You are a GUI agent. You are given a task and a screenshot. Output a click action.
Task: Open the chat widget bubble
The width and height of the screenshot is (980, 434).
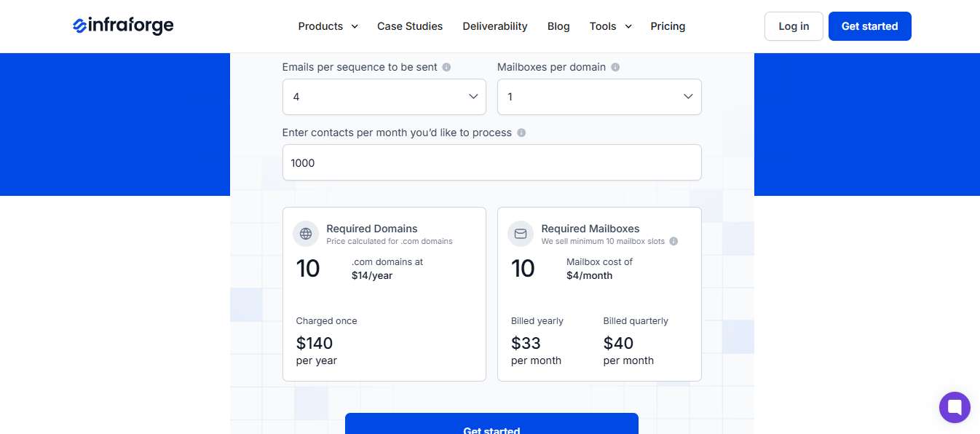point(955,407)
